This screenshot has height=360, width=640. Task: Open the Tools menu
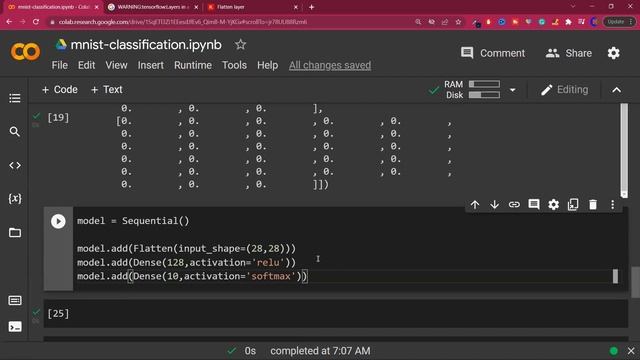coord(234,65)
